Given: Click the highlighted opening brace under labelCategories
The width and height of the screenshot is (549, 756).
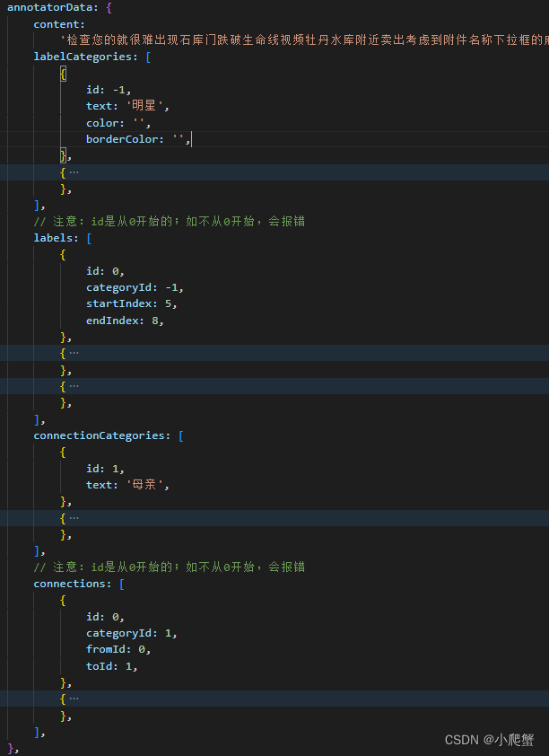Looking at the screenshot, I should 63,74.
